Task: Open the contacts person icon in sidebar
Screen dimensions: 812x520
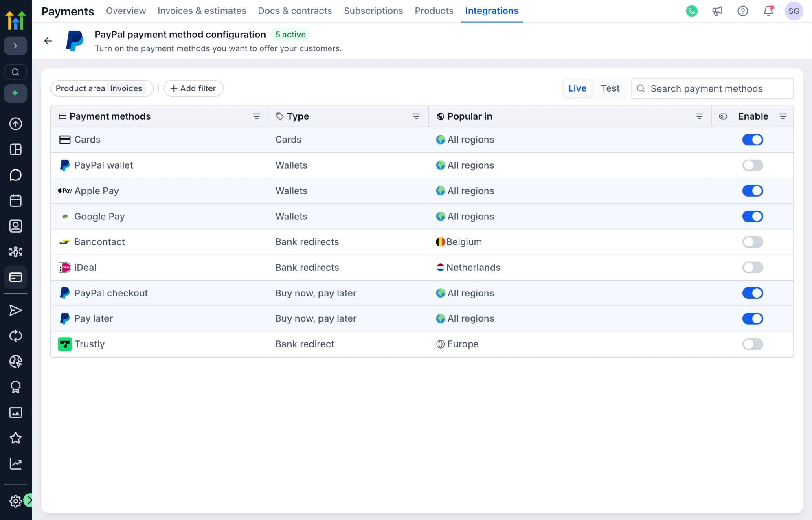Action: tap(15, 226)
